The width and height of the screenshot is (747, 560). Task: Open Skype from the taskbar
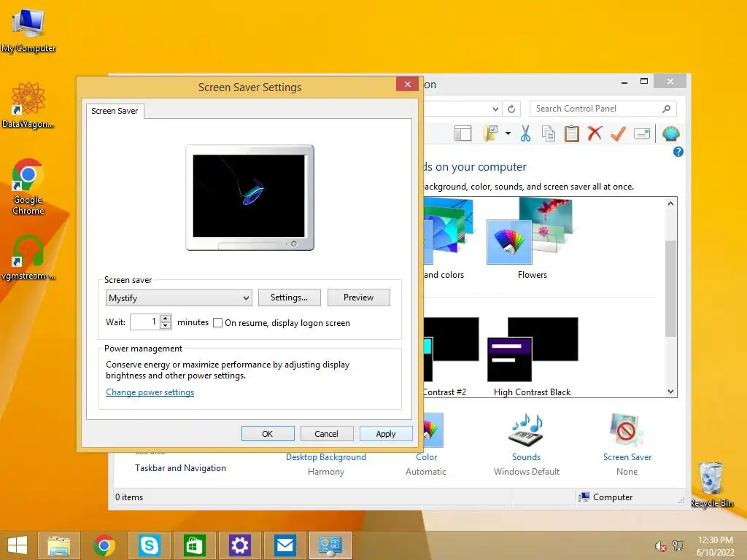(149, 545)
